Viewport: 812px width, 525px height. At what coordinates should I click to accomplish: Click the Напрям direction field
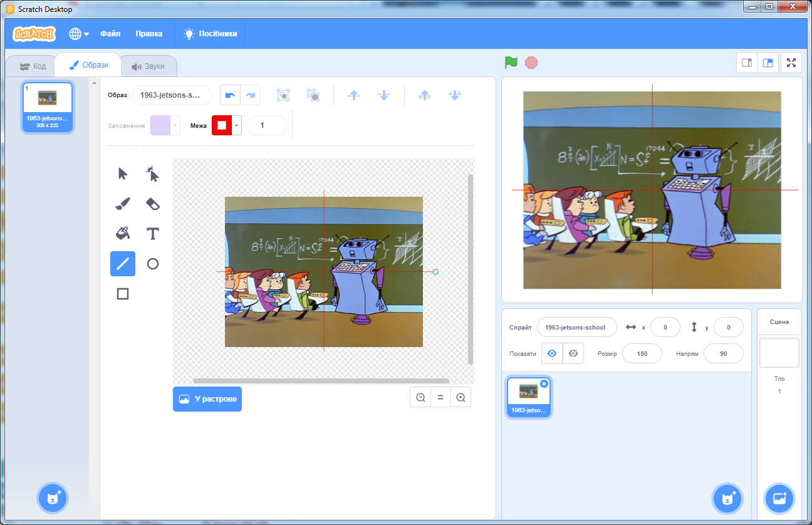pos(724,353)
